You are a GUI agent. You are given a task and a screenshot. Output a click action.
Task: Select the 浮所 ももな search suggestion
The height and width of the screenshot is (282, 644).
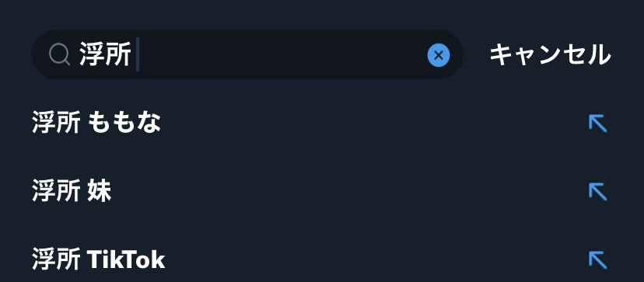coord(322,124)
